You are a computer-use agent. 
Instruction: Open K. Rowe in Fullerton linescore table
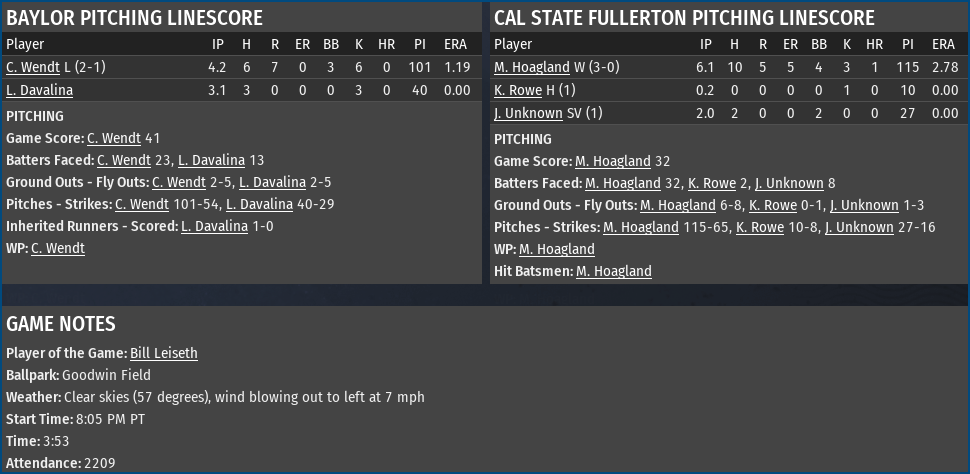tap(518, 90)
